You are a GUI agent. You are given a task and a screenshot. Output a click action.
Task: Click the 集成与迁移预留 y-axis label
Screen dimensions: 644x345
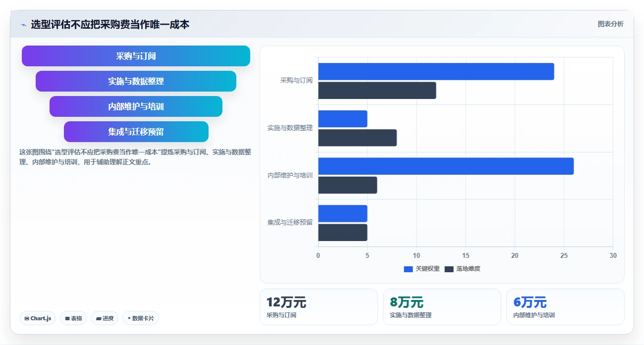tap(290, 222)
